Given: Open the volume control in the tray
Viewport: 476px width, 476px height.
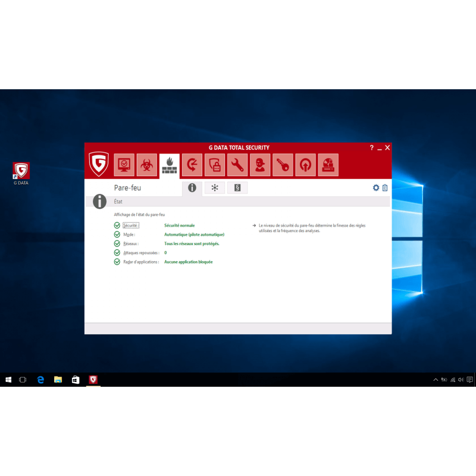Looking at the screenshot, I should click(461, 380).
